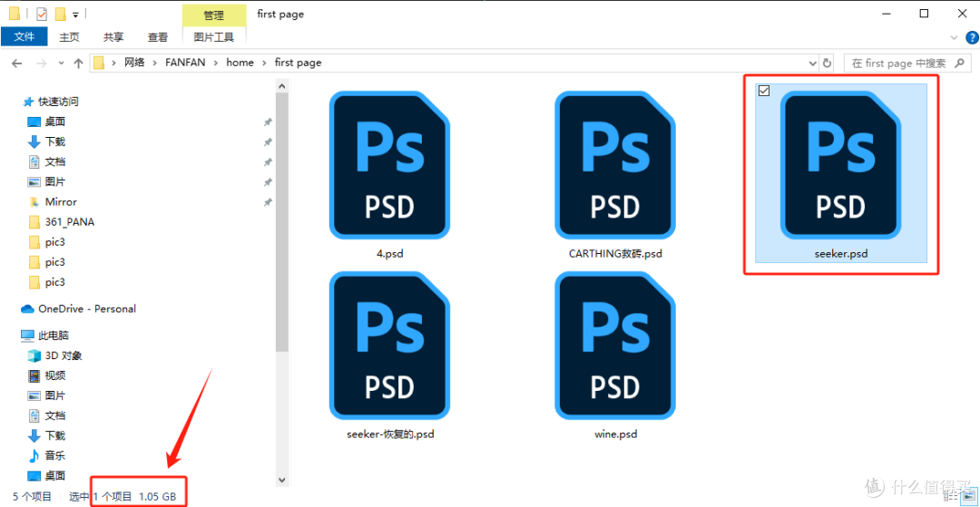This screenshot has height=507, width=980.
Task: Click the 管理 contextual tab
Action: [214, 15]
